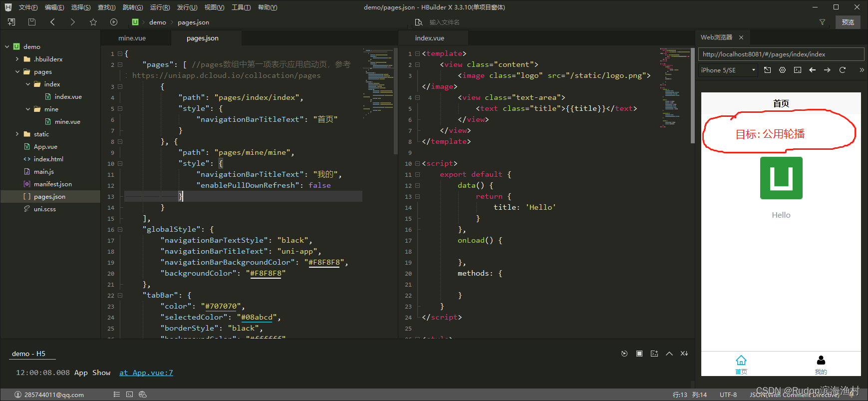This screenshot has height=401, width=868.
Task: Click Web browser back arrow icon
Action: coord(813,70)
